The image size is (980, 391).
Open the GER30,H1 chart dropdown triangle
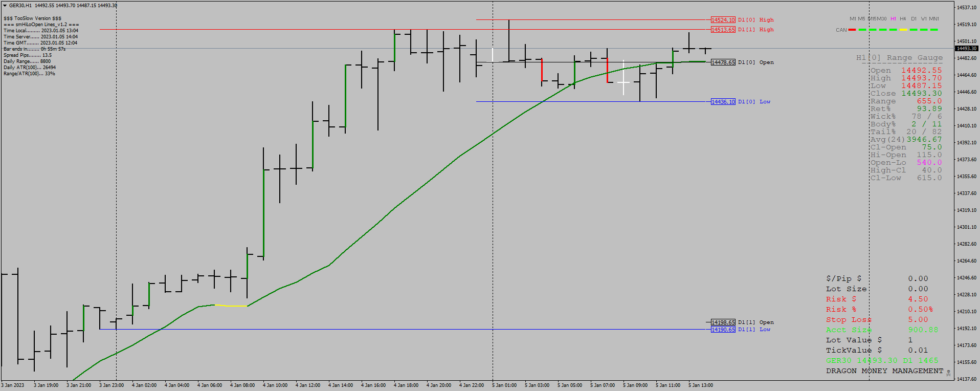coord(5,6)
